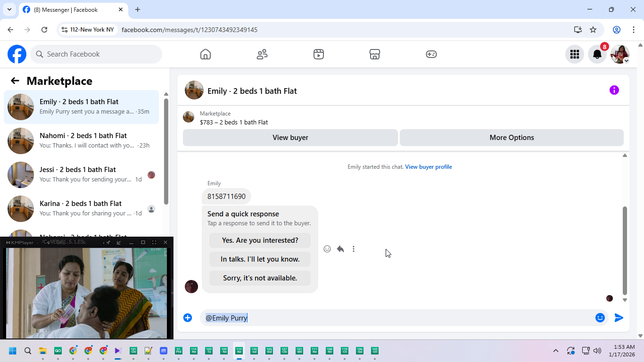Bookmark this page with the star icon

point(593,30)
